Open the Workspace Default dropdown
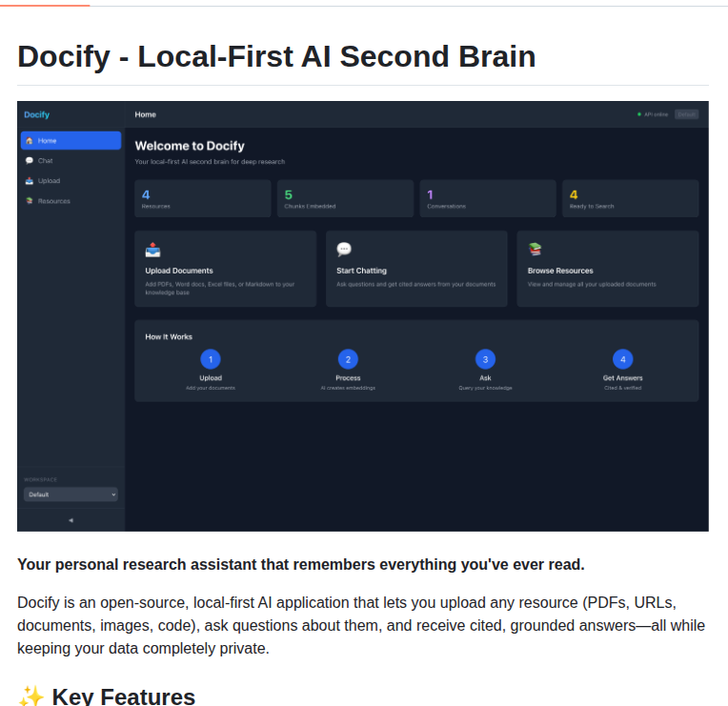 tap(71, 494)
